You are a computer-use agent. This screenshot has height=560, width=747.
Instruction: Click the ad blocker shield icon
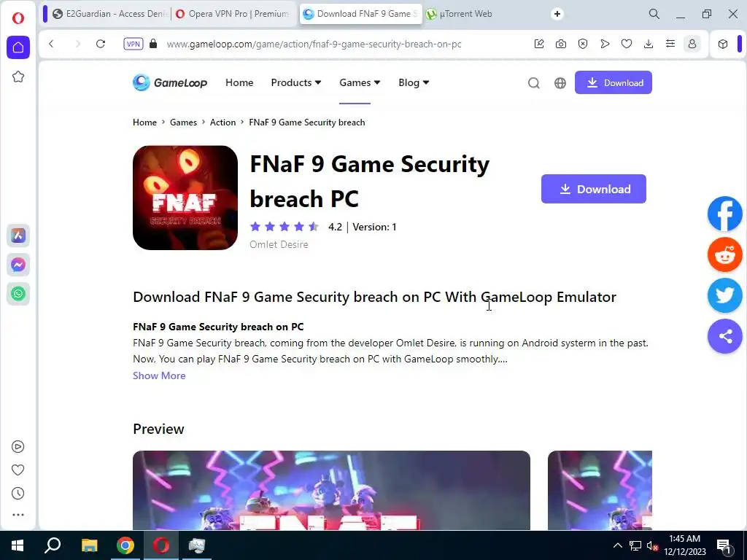(x=583, y=44)
